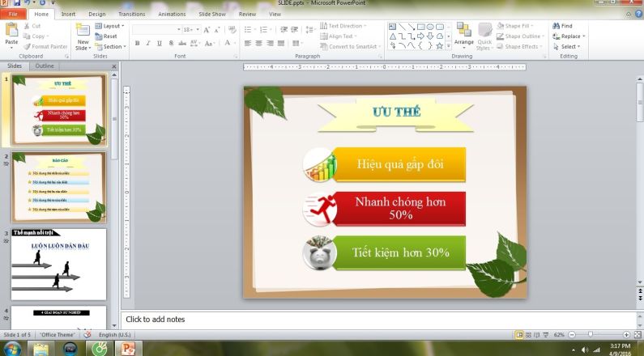Screen dimensions: 644x356
Task: Select the 5-Point Star shape
Action: pyautogui.click(x=440, y=45)
